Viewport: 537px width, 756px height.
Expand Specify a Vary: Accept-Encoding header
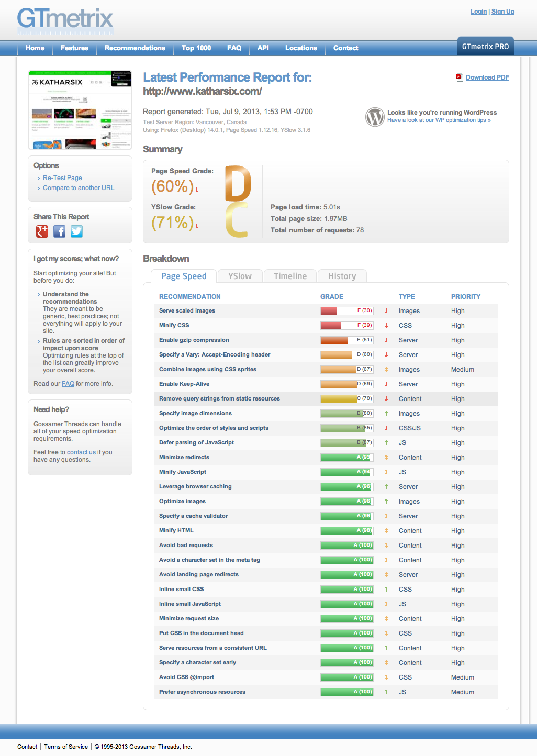pos(326,355)
